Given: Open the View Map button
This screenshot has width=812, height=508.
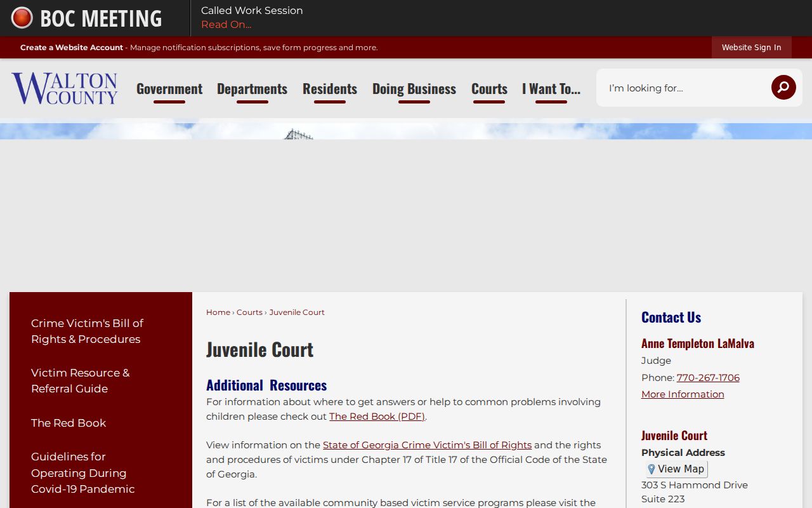Looking at the screenshot, I should point(676,469).
